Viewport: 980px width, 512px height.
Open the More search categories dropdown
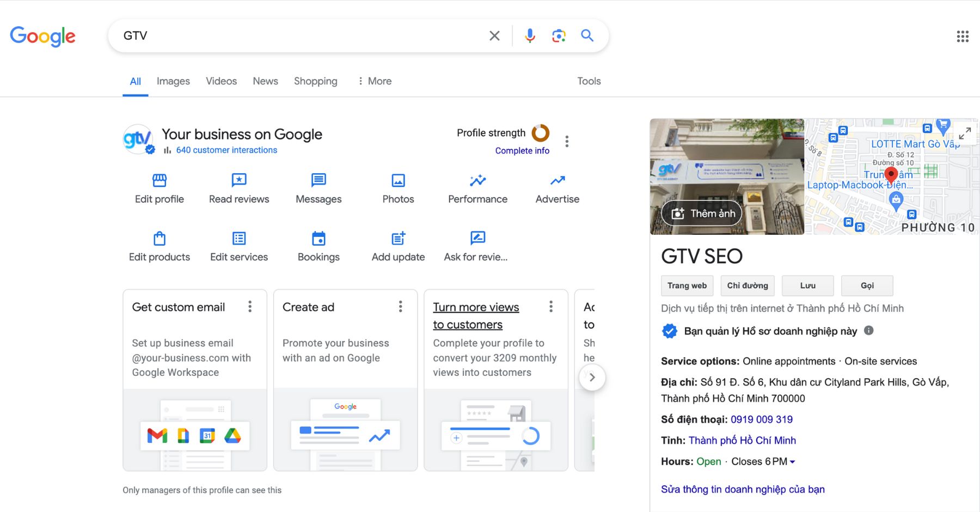(x=374, y=81)
